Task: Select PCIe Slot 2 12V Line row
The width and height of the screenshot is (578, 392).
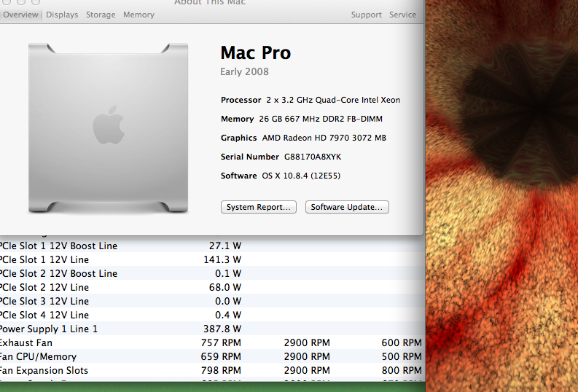Action: click(212, 287)
